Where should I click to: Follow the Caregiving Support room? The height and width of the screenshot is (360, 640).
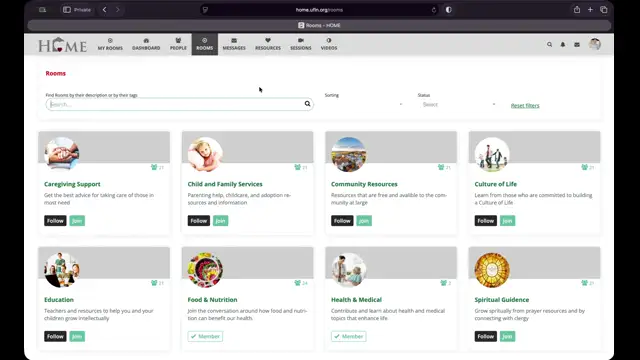point(55,221)
